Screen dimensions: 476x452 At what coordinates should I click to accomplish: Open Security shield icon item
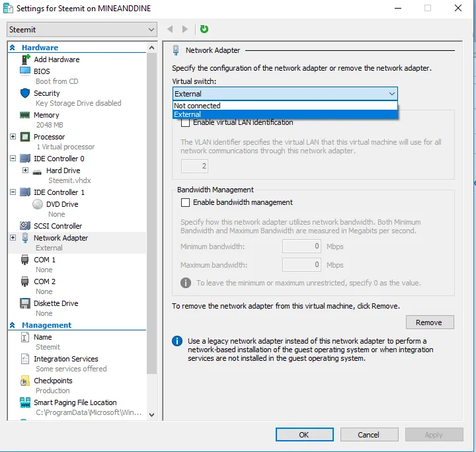[x=25, y=93]
